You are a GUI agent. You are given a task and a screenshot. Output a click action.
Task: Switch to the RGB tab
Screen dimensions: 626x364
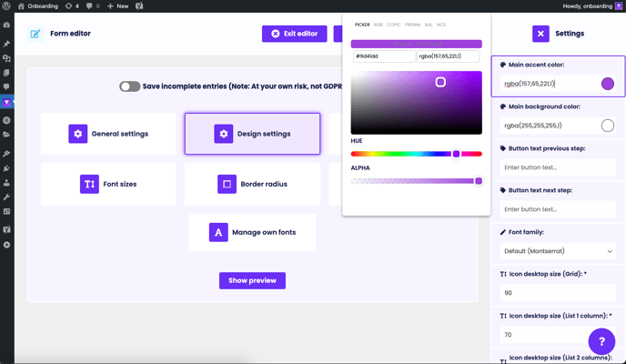(x=379, y=25)
